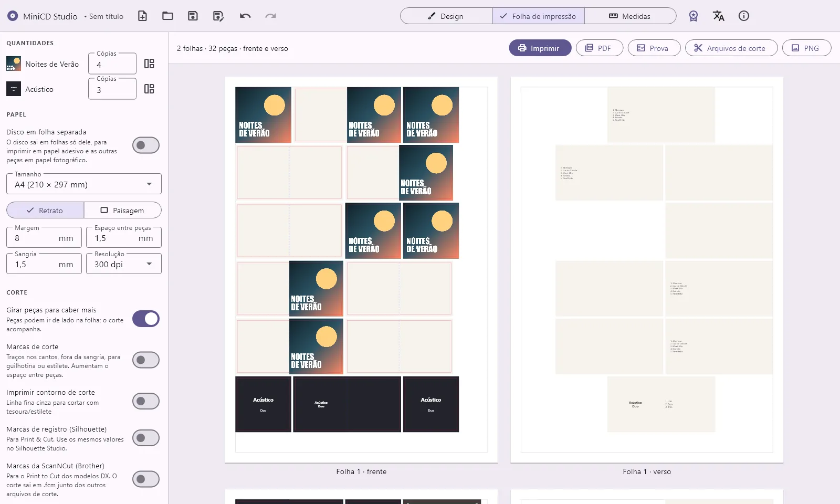This screenshot has height=504, width=840.
Task: Edit the Cópias field for Acústico
Action: point(112,89)
